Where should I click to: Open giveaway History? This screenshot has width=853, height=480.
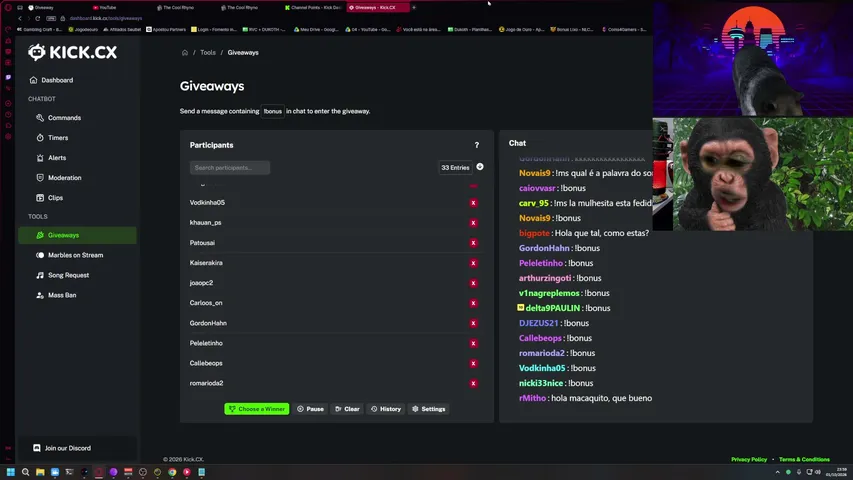coord(386,409)
